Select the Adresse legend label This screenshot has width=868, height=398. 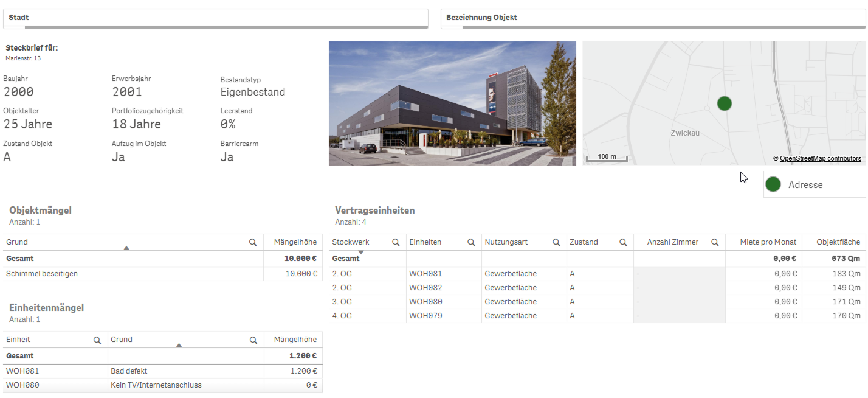pyautogui.click(x=805, y=184)
